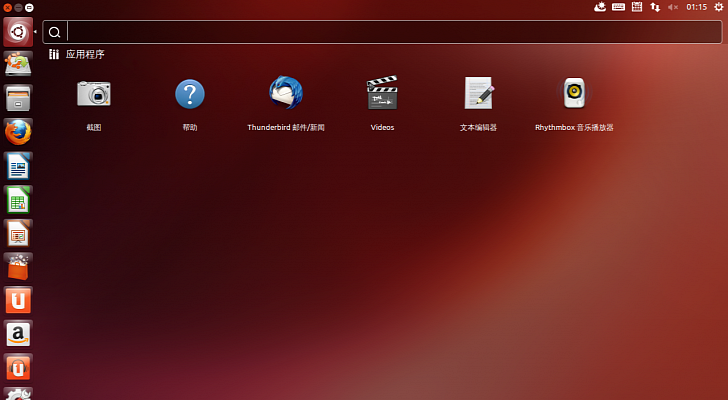Open the Screenshot (截图) camera app

[x=94, y=94]
